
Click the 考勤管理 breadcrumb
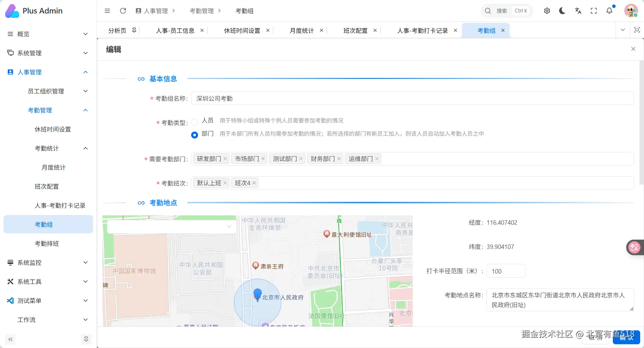tap(202, 11)
